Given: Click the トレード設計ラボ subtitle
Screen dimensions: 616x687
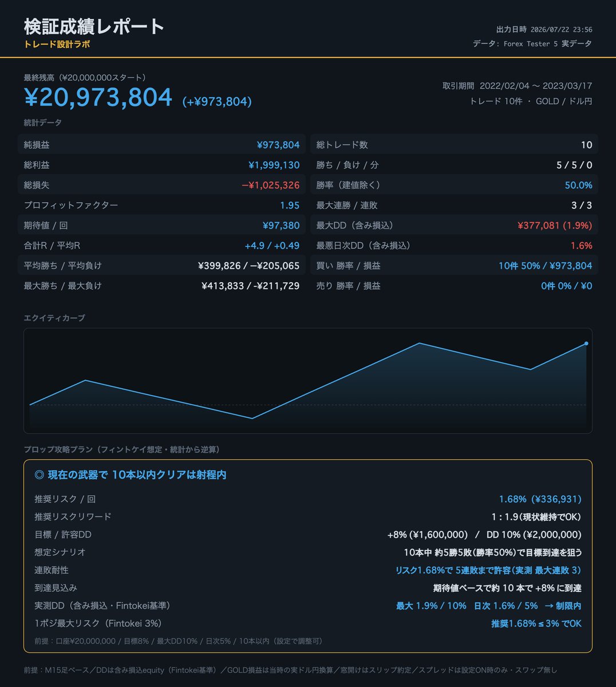Looking at the screenshot, I should (x=57, y=44).
